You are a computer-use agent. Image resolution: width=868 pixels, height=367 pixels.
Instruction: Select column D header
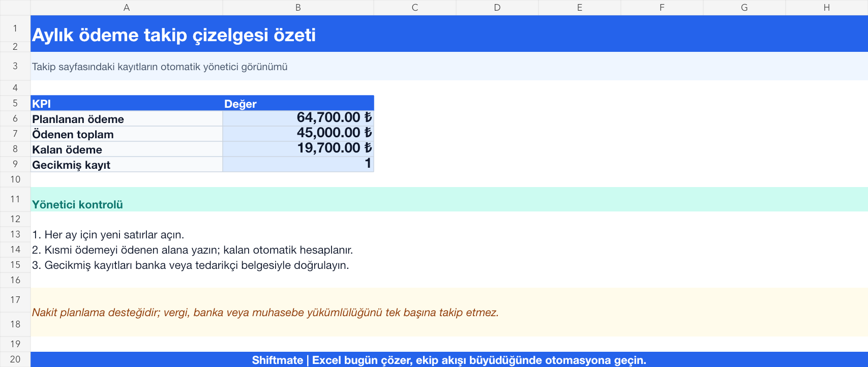(497, 8)
